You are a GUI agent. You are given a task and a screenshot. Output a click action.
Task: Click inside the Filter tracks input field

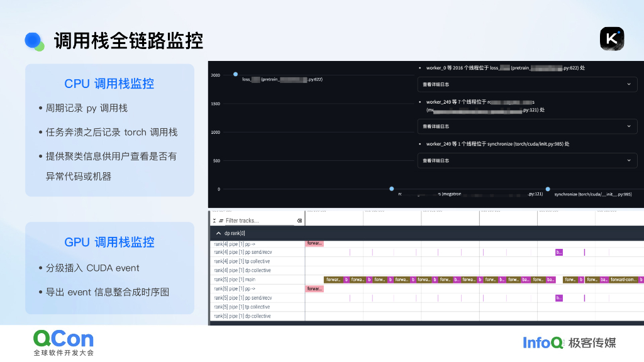tap(258, 221)
